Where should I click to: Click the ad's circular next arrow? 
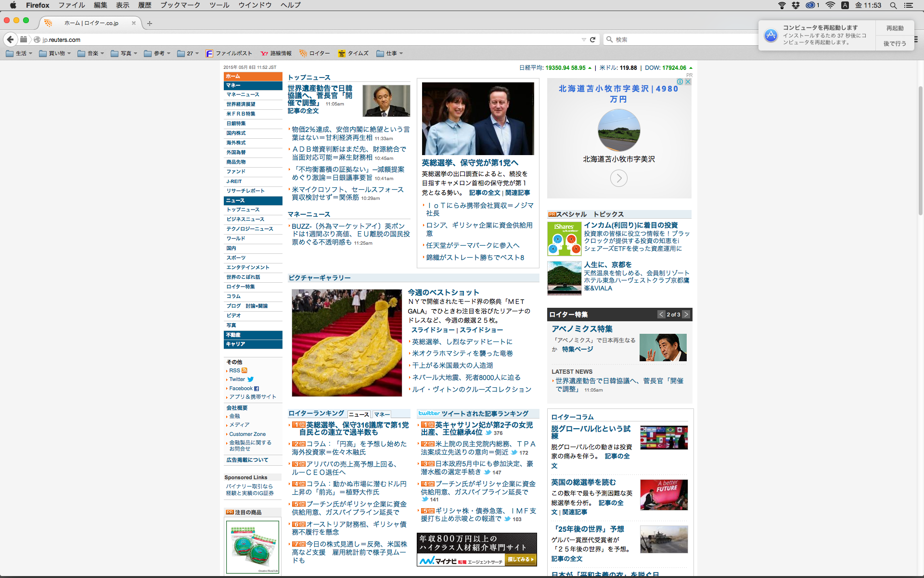(x=619, y=179)
